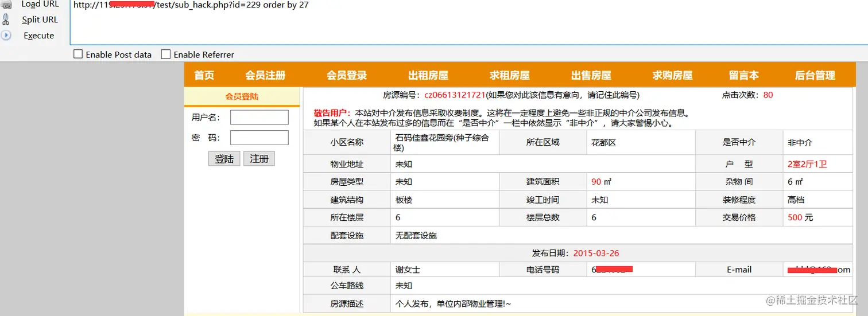The image size is (868, 316).
Task: Click the 无配套设施 facilities value
Action: tap(416, 235)
